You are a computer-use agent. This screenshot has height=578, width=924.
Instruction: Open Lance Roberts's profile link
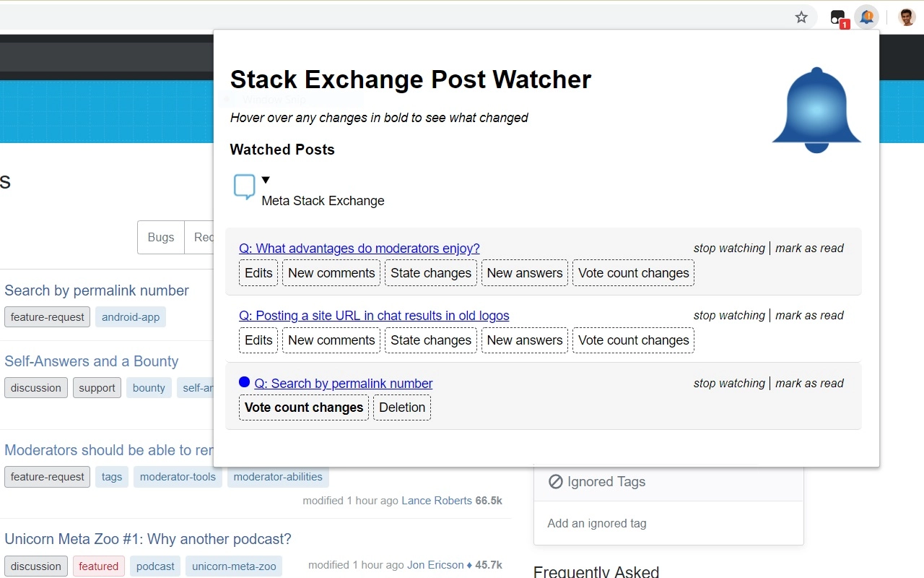pos(436,500)
